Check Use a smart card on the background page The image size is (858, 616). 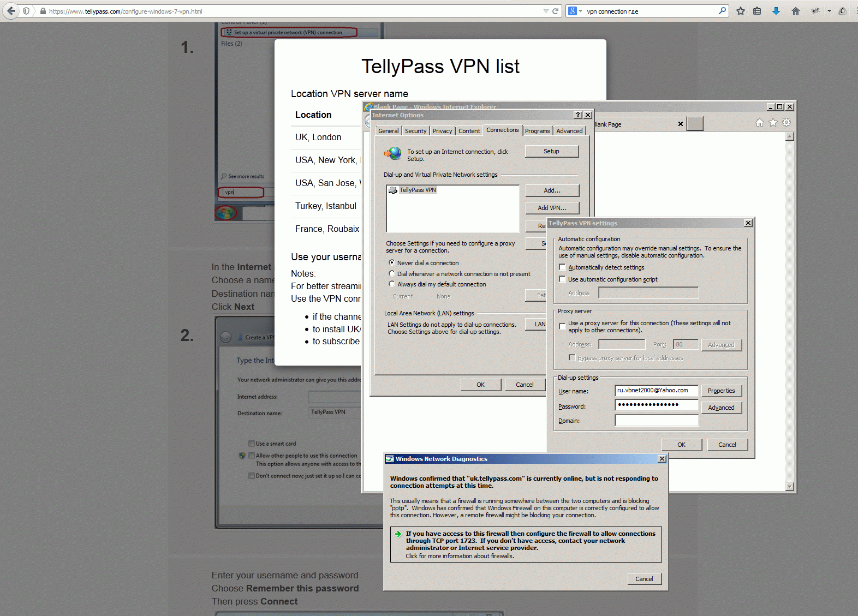[x=252, y=444]
